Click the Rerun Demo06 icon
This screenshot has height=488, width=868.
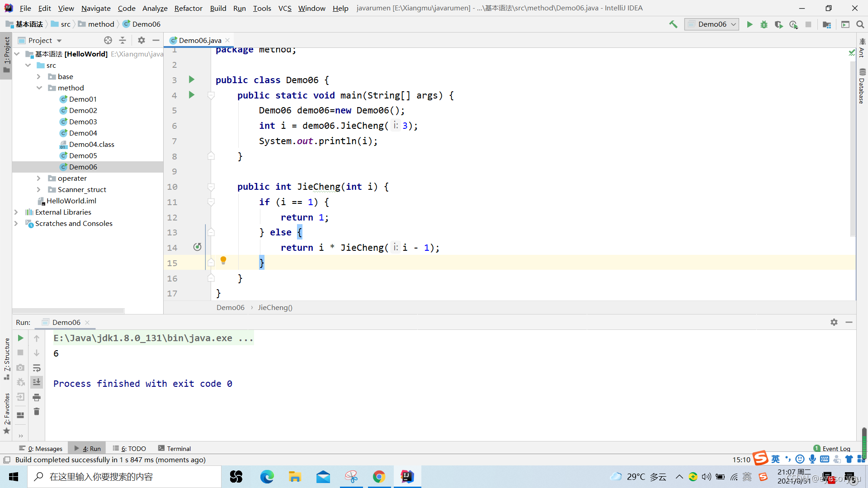[20, 337]
